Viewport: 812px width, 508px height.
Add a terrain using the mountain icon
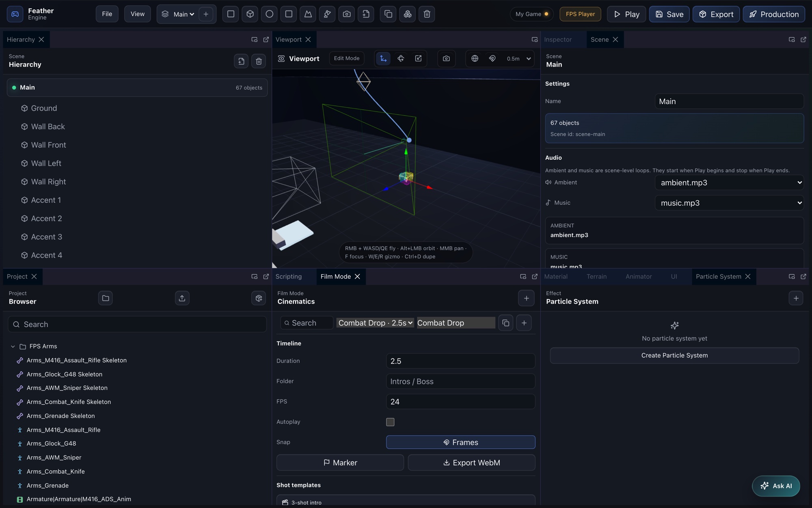[x=308, y=14]
